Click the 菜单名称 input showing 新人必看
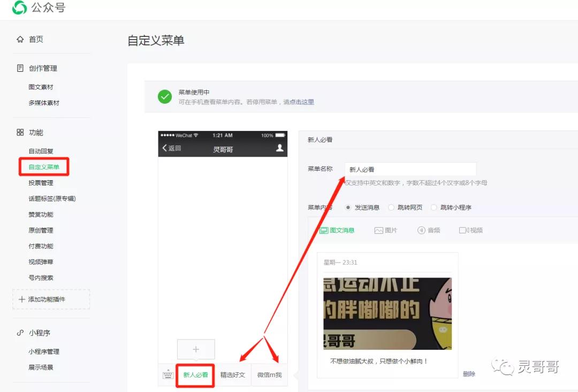The width and height of the screenshot is (578, 392). (x=410, y=168)
